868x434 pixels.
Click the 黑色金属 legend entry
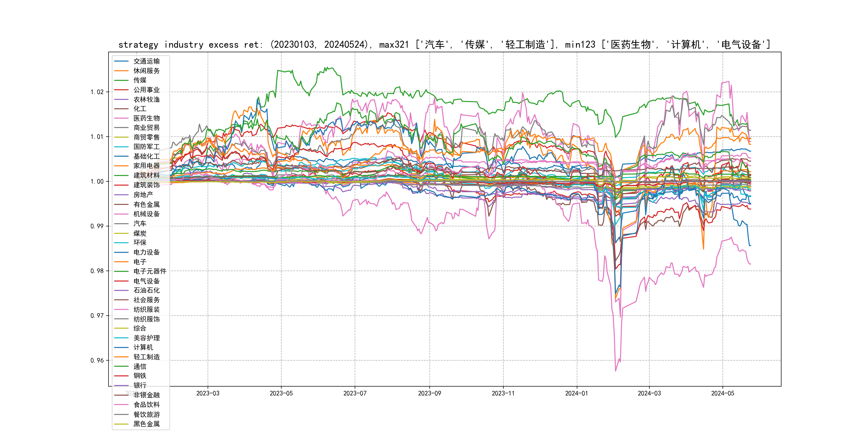tap(146, 424)
